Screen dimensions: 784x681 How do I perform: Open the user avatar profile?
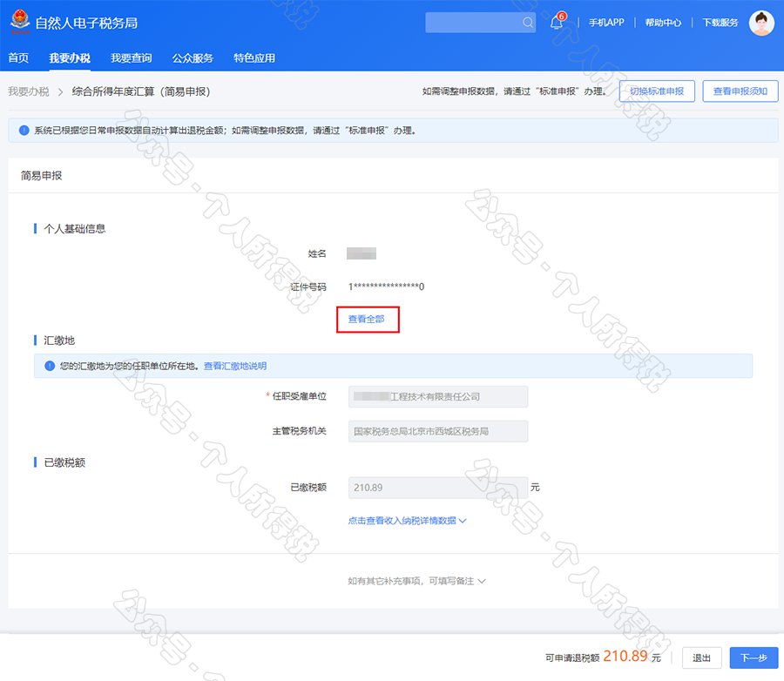pos(761,23)
